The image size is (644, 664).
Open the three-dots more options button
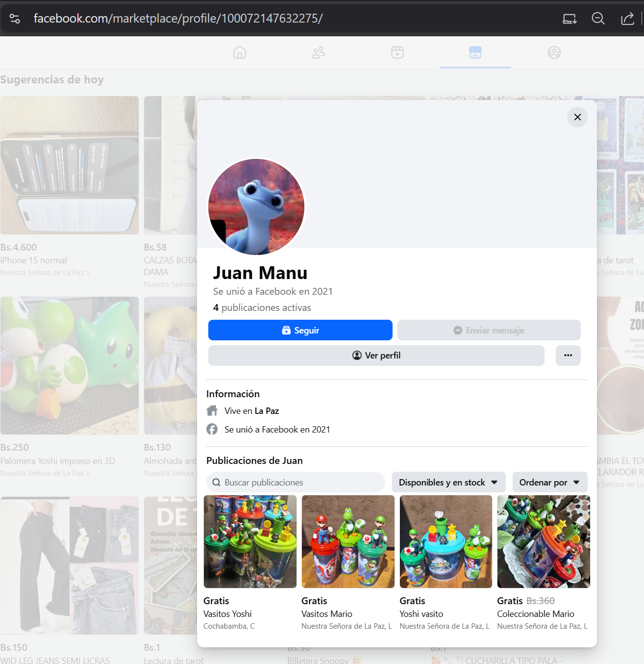coord(568,355)
